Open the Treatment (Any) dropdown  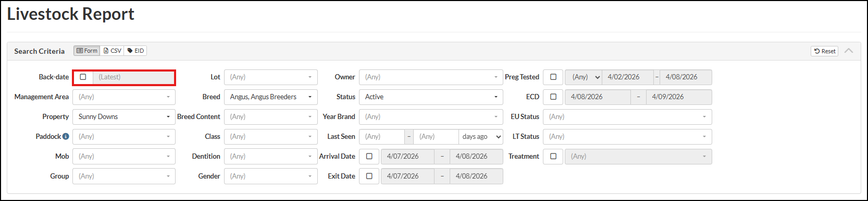638,156
